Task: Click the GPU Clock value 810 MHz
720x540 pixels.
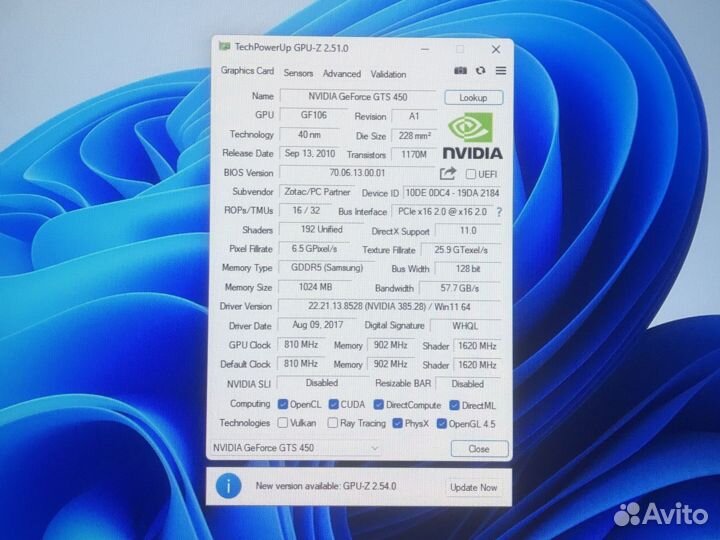Action: click(x=301, y=344)
